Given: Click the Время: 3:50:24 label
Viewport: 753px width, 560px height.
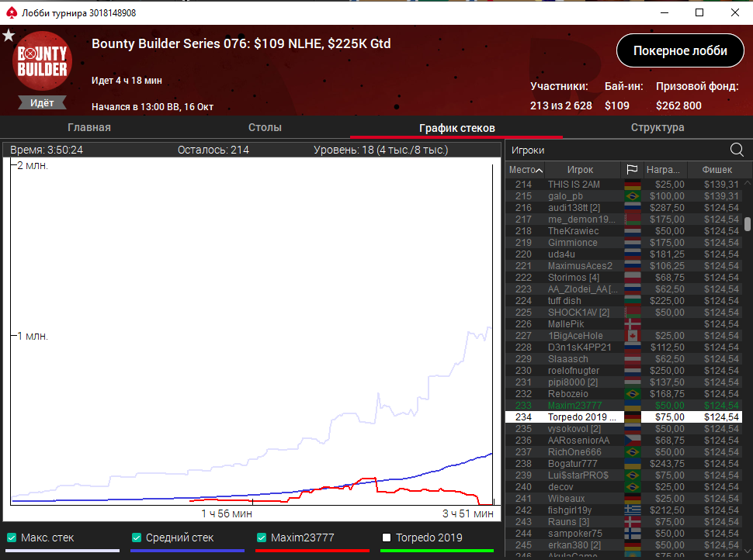Looking at the screenshot, I should [47, 150].
